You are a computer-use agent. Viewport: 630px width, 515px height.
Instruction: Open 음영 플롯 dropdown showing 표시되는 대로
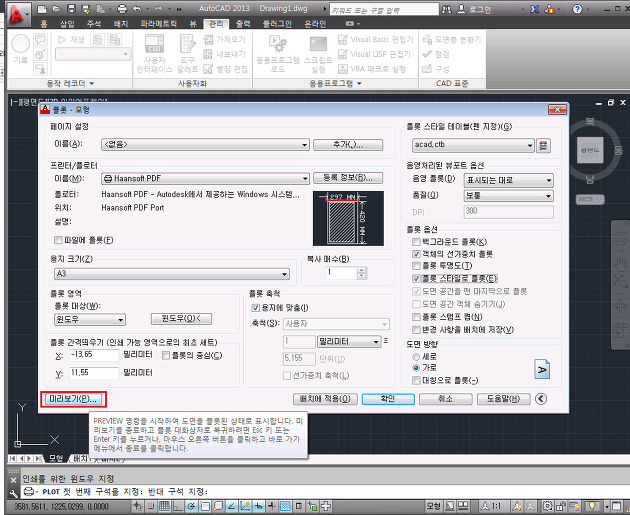[x=508, y=180]
